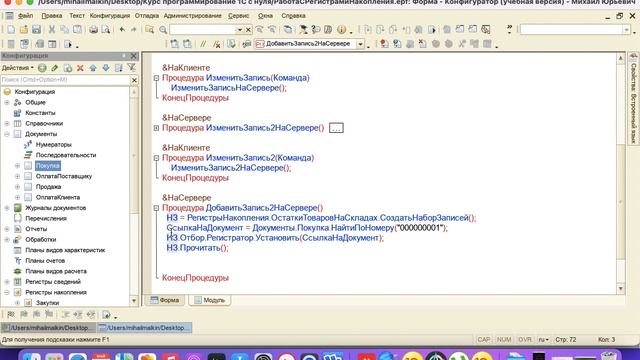Screen dimensions: 640x360
Task: Expand the collapsed ИзменитьЗапись2НаСервере procedure
Action: (x=156, y=128)
